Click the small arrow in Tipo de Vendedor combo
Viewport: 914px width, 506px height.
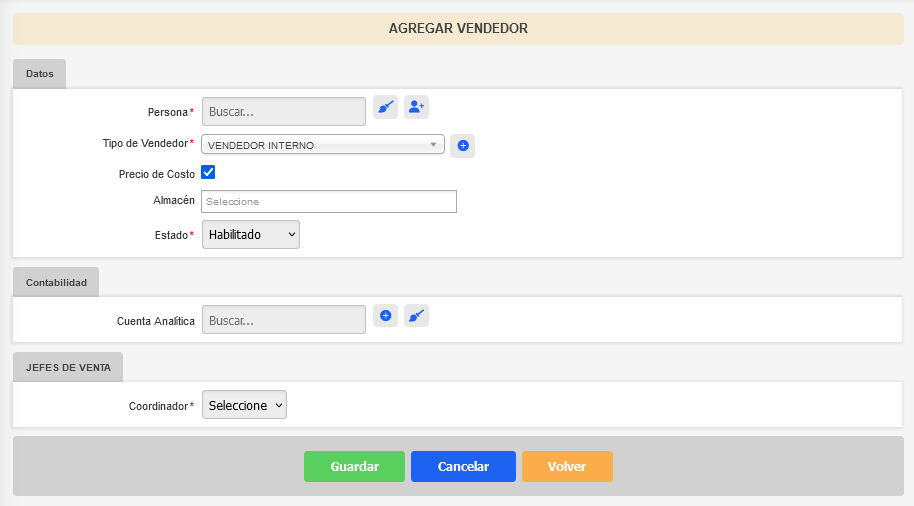coord(433,145)
